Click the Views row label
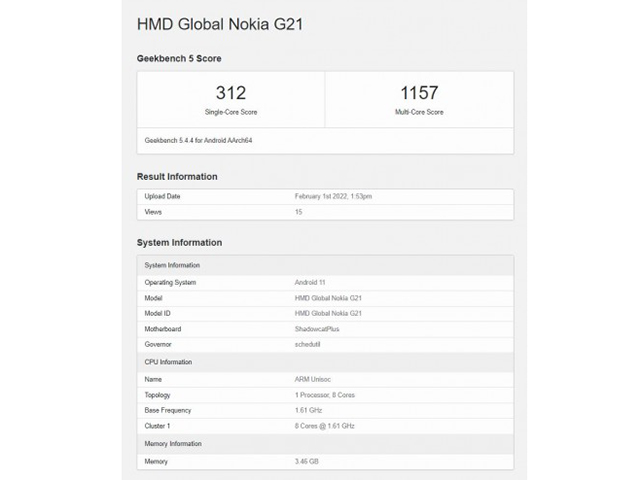The image size is (640, 480). 153,212
